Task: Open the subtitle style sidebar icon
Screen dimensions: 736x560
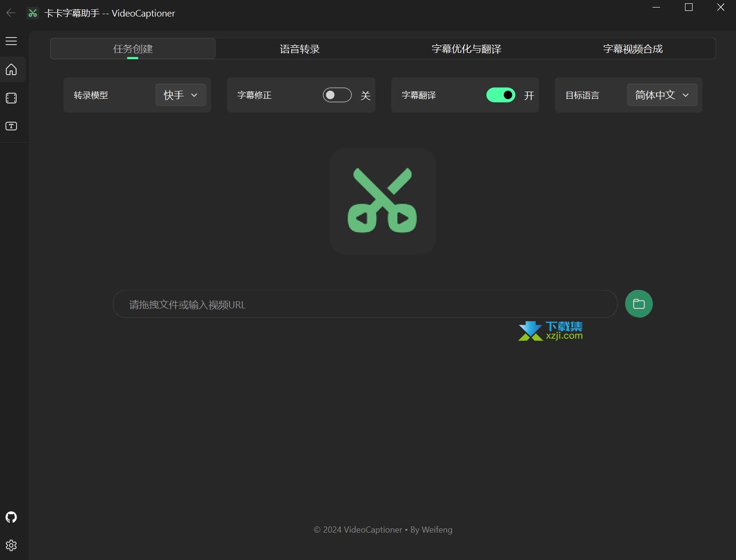Action: [11, 126]
